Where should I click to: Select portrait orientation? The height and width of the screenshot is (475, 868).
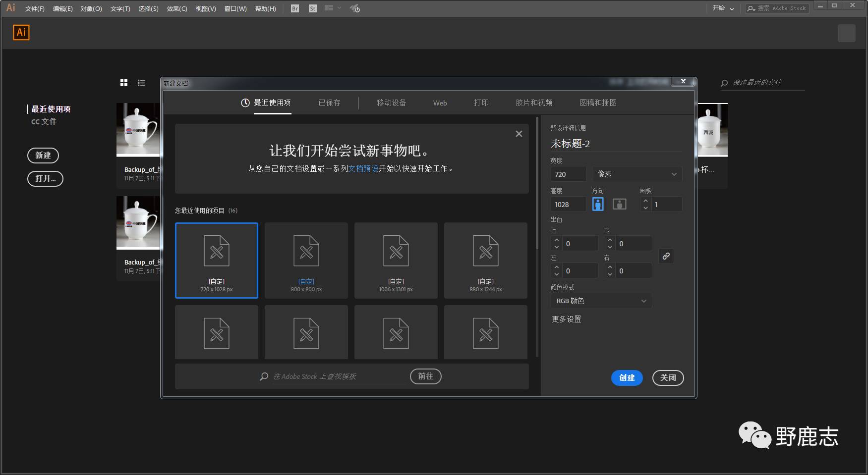click(x=598, y=204)
